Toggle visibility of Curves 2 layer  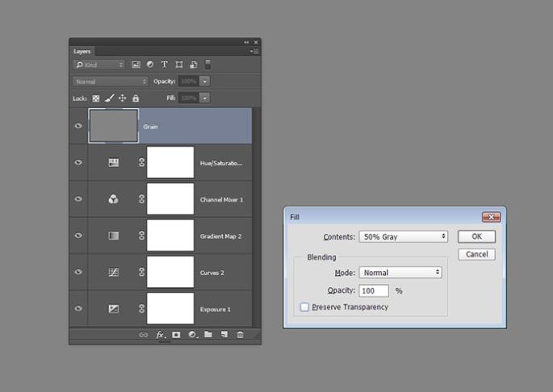click(78, 273)
